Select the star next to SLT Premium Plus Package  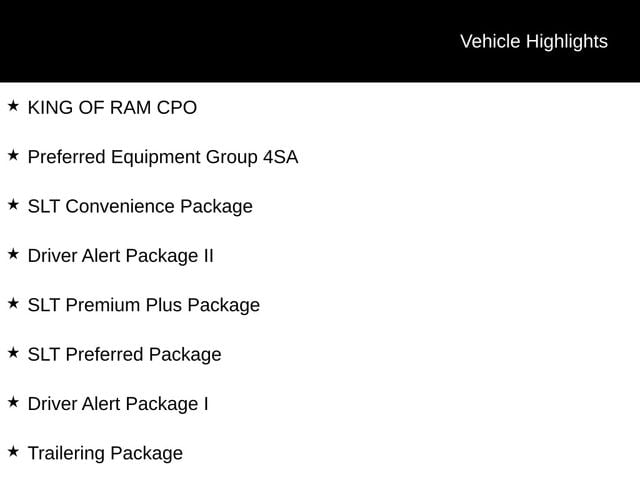point(13,303)
